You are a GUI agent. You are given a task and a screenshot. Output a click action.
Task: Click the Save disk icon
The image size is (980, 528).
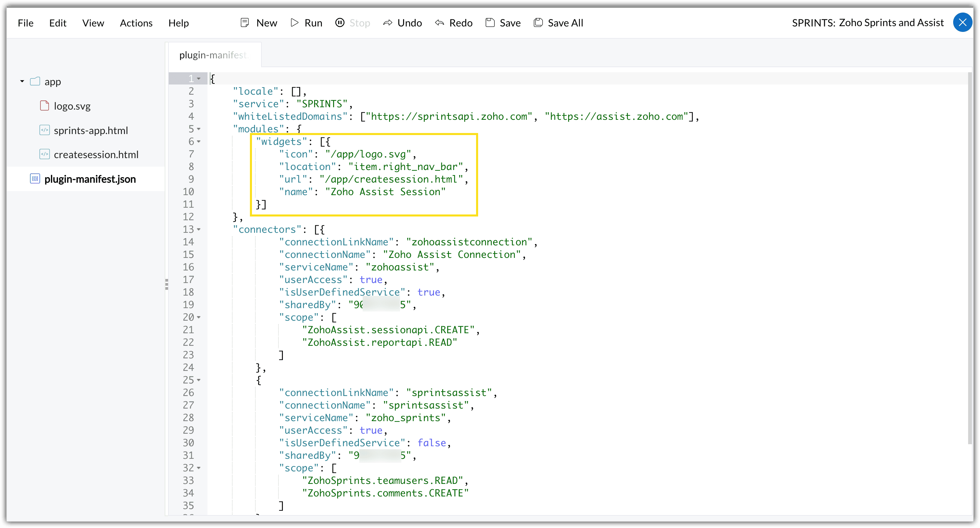coord(490,23)
